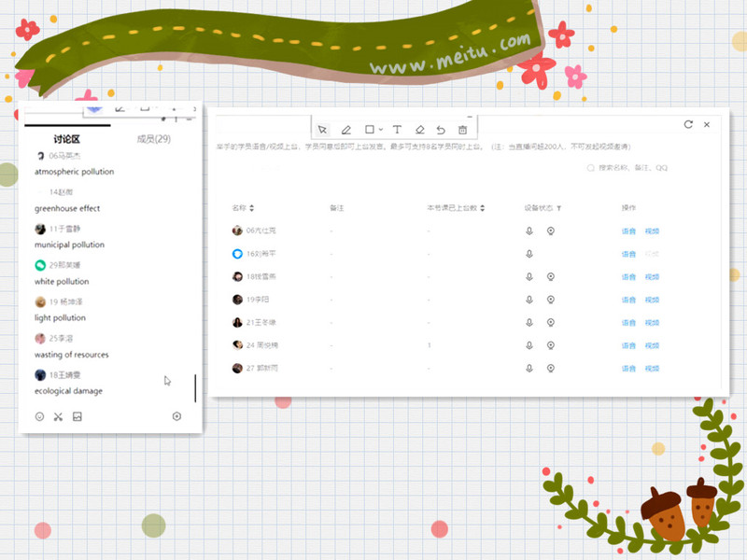Select the arrow pointer tool in annotation toolbar

[322, 130]
